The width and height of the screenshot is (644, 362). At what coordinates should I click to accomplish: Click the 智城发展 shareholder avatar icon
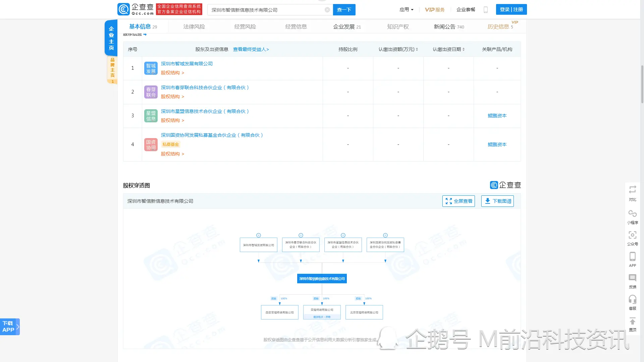151,68
